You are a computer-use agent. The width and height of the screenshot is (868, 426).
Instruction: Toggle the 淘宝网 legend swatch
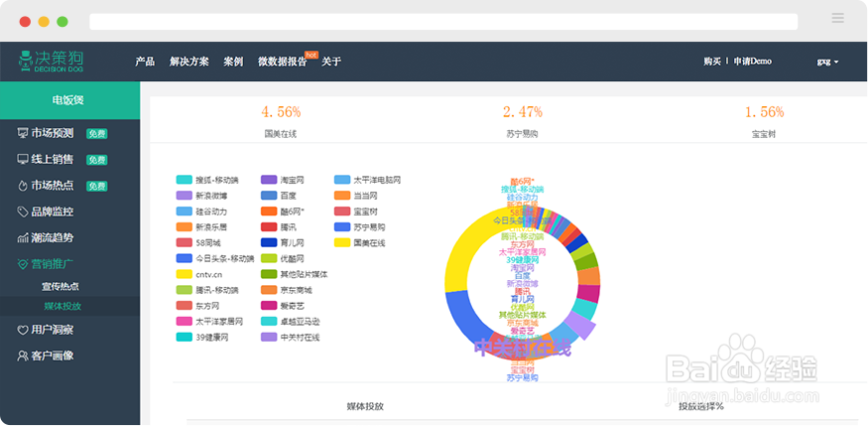coord(269,180)
